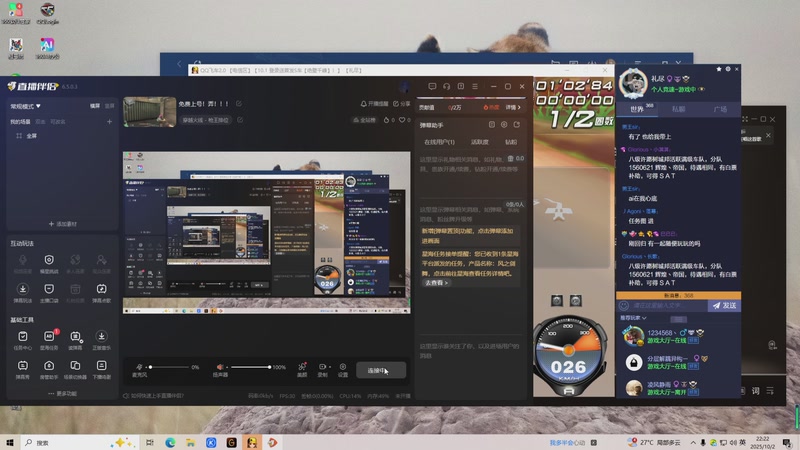Click 新消息 368 notification bar
Viewport: 800px width, 450px height.
(x=678, y=295)
